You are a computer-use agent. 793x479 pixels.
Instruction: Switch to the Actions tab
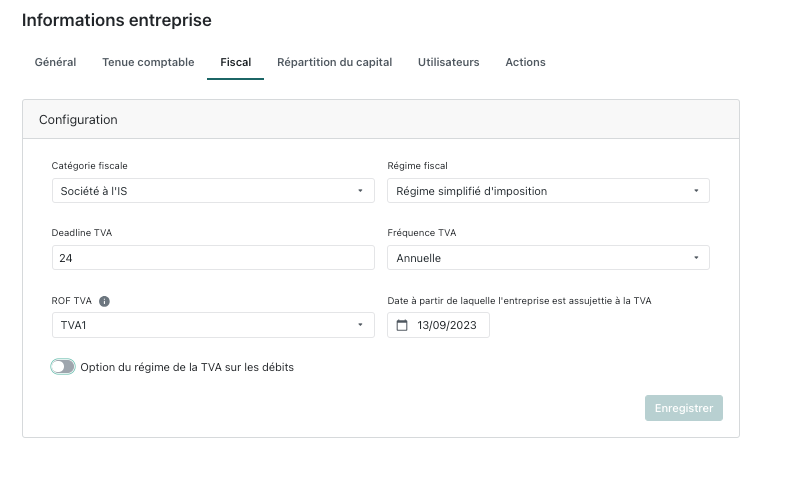[525, 62]
